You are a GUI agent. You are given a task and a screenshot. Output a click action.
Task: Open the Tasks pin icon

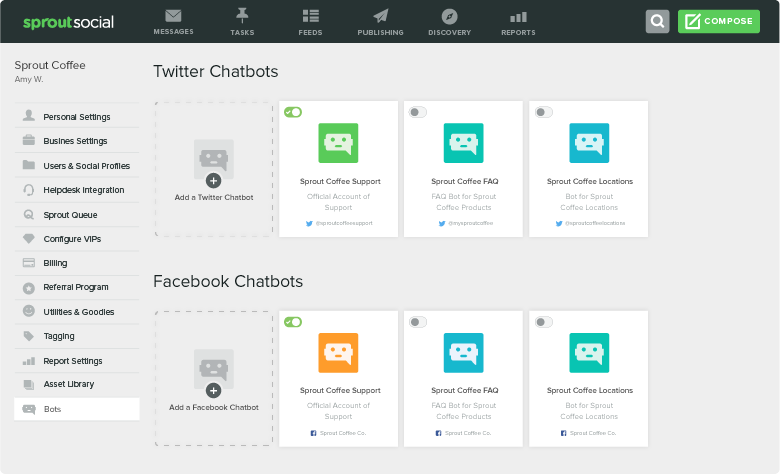point(242,16)
